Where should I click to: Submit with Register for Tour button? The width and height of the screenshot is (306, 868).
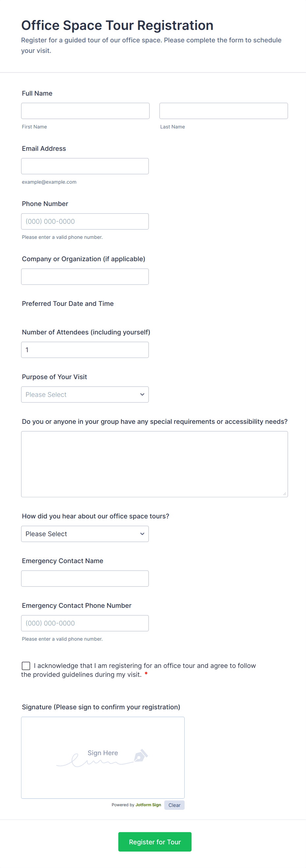click(155, 842)
